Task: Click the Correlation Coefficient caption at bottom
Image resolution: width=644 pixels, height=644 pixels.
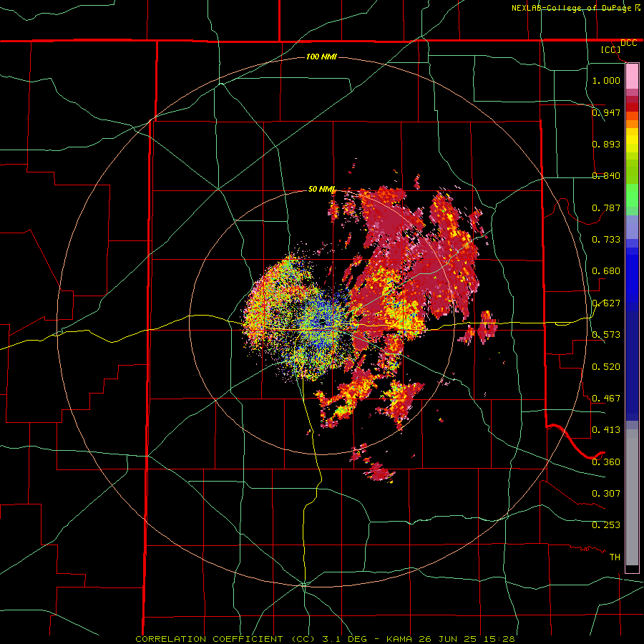Action: pos(325,639)
